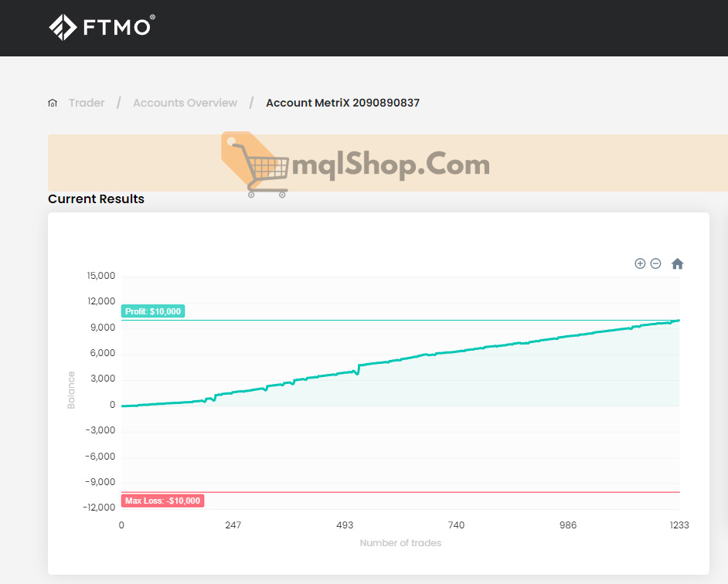The height and width of the screenshot is (584, 728).
Task: Click the -6,000 y-axis label
Action: click(x=100, y=457)
